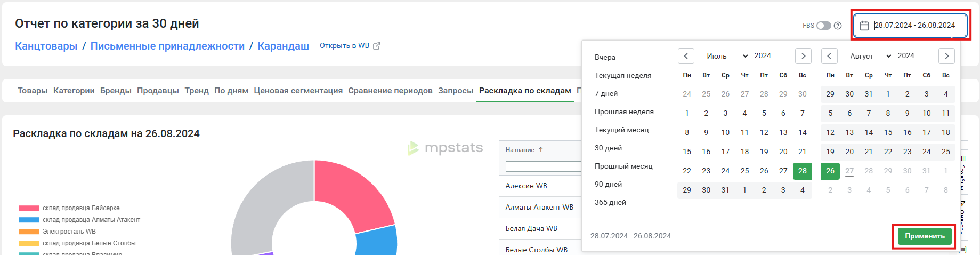The image size is (980, 255).
Task: Go to next month in August calendar
Action: click(x=946, y=56)
